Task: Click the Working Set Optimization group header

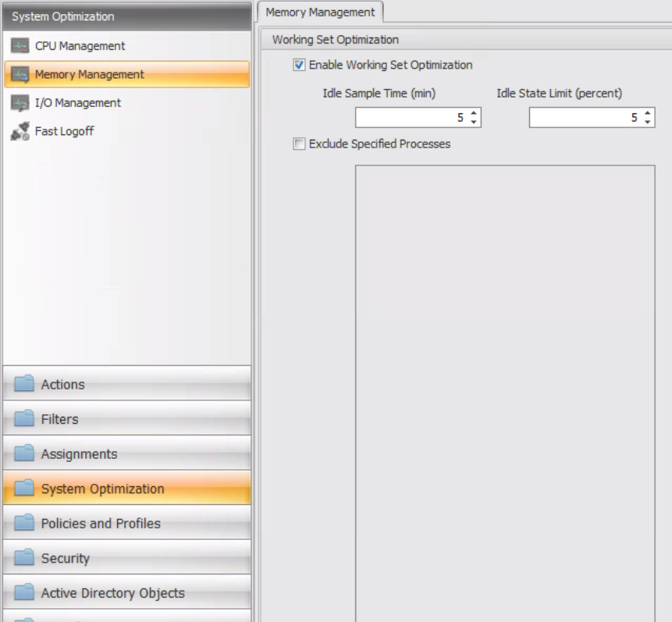Action: point(466,40)
